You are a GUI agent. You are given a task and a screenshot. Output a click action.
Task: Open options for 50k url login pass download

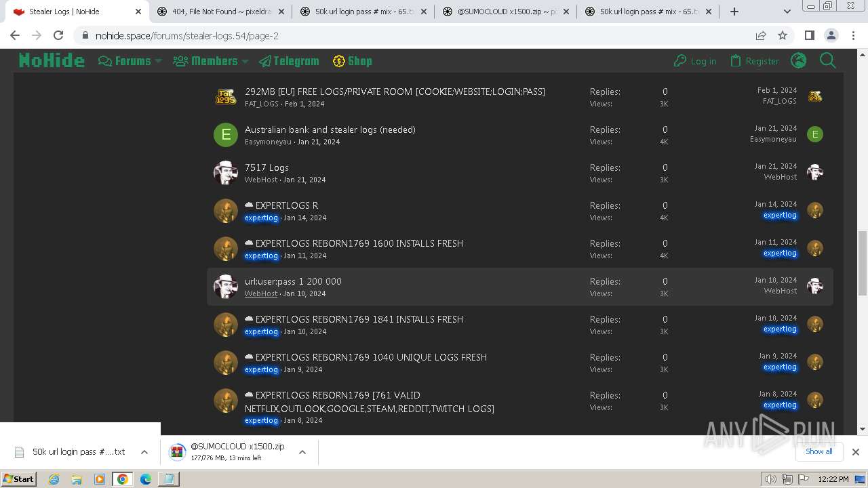pos(144,452)
